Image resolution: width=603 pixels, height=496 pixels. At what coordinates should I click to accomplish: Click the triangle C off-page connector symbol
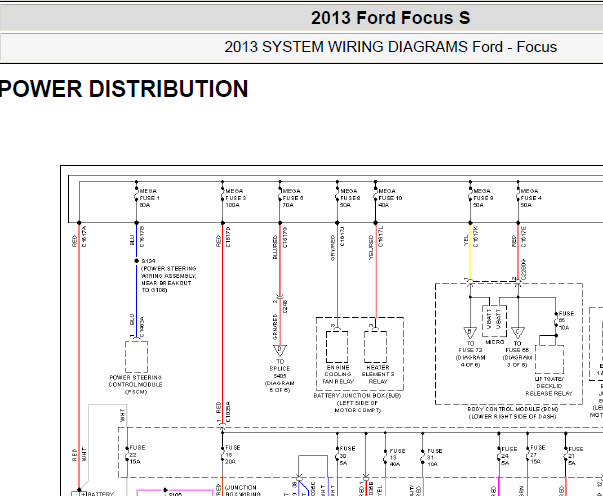(x=518, y=333)
